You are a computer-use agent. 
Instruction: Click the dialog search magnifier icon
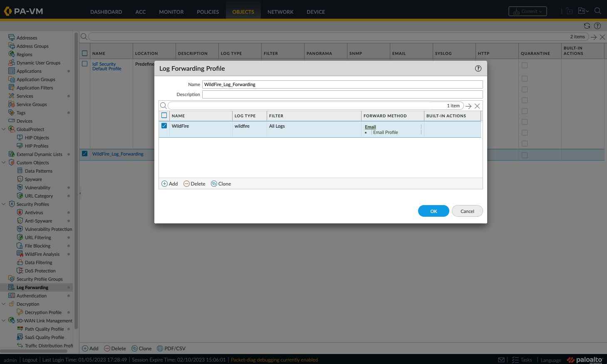tap(164, 106)
